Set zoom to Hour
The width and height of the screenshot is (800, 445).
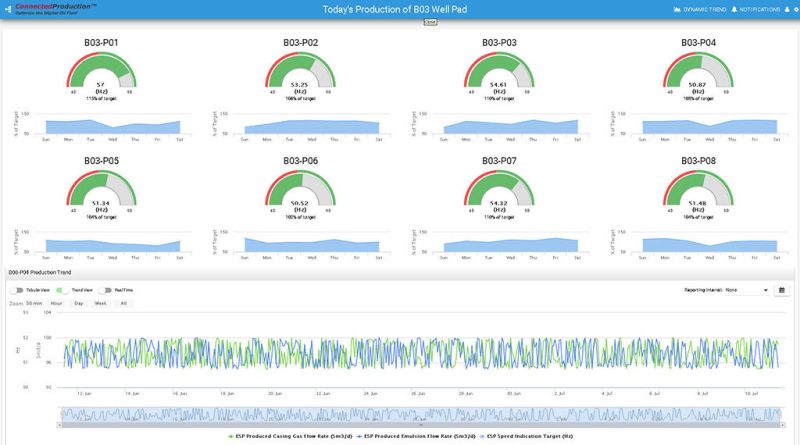coord(56,303)
